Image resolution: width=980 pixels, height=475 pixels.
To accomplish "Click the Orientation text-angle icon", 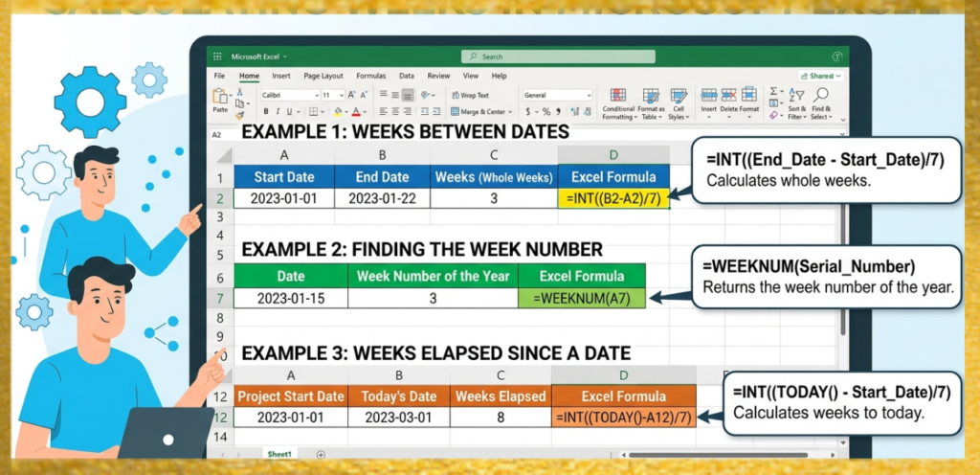I will point(426,95).
